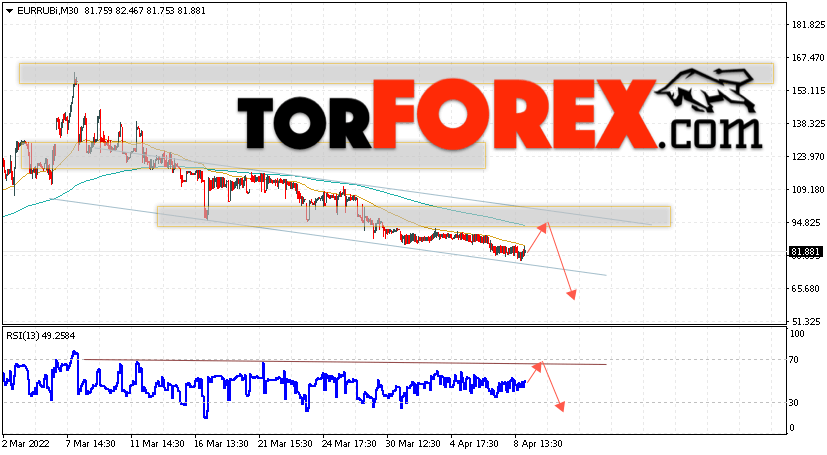This screenshot has height=455, width=827.
Task: Click the 30 Mar 12:30 time label
Action: pyautogui.click(x=413, y=443)
